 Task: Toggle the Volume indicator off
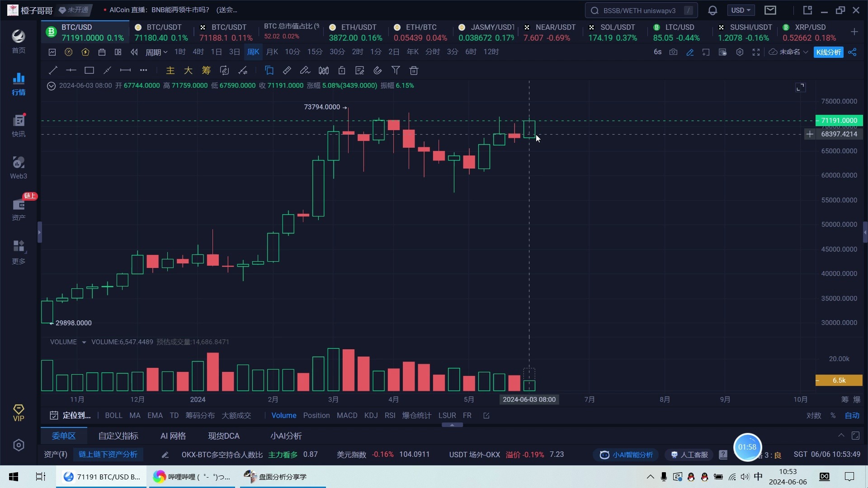point(284,416)
